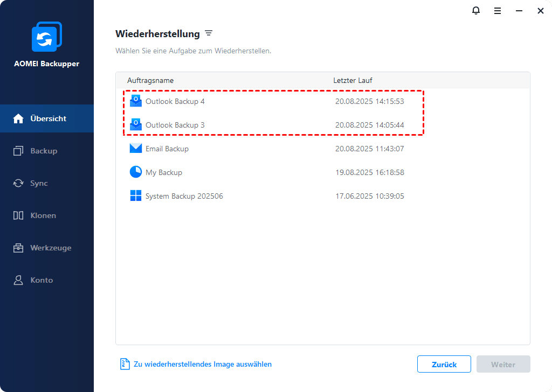
Task: Click the Klonen sidebar icon
Action: (x=18, y=215)
